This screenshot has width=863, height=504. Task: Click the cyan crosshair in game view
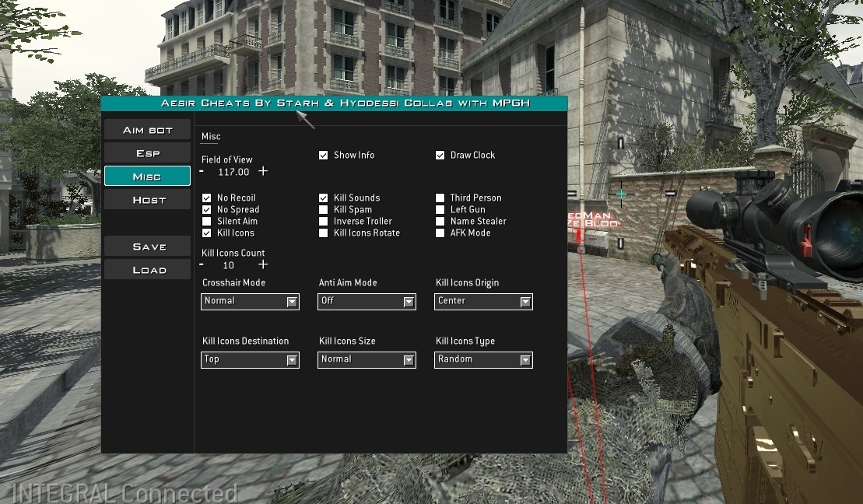pos(622,194)
